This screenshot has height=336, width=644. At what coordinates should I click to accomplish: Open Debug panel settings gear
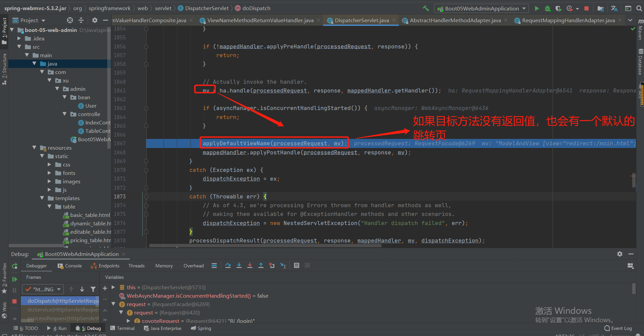[x=620, y=254]
